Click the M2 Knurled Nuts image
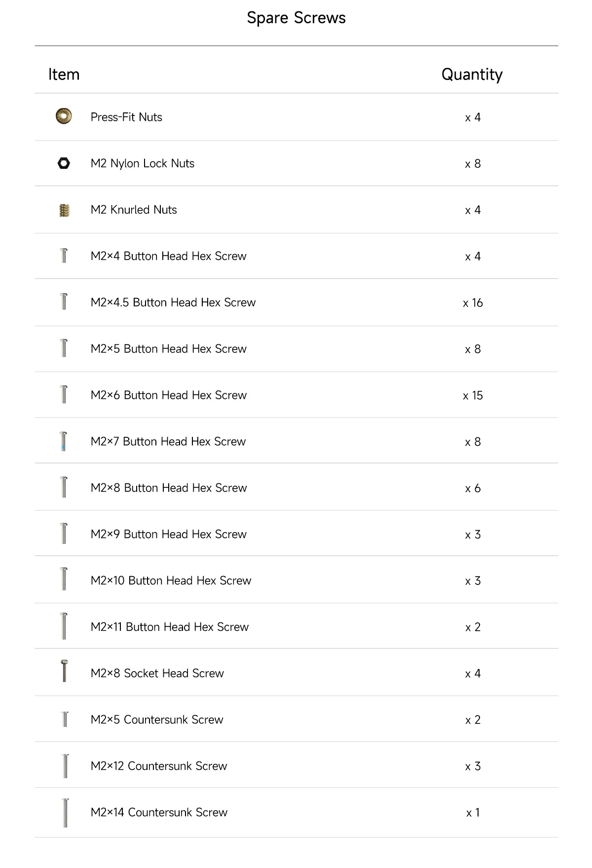Image resolution: width=592 pixels, height=868 pixels. pos(64,211)
